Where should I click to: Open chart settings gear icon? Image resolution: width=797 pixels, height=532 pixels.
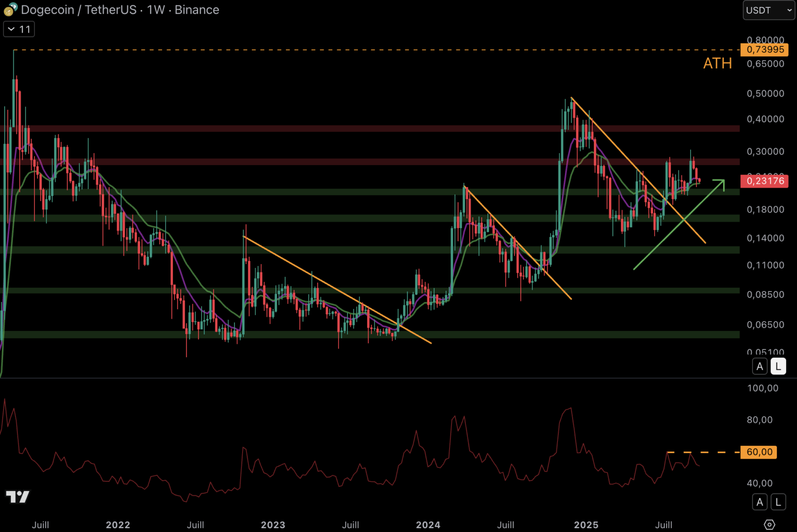click(769, 525)
